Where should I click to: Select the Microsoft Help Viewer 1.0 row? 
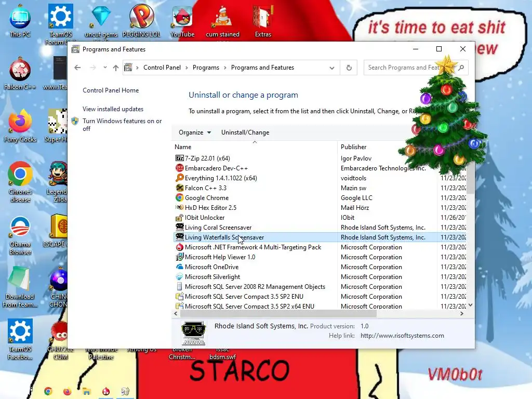[320, 257]
